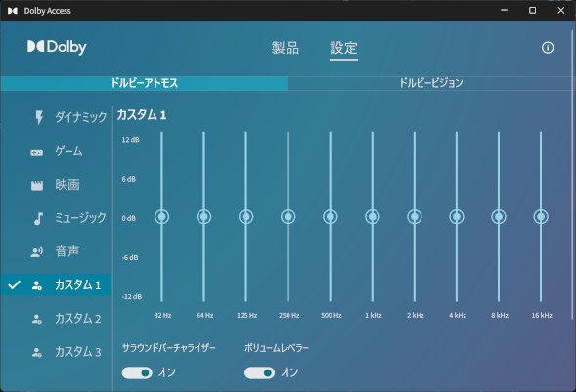
Task: Click the カスタム 3 user icon
Action: (37, 352)
